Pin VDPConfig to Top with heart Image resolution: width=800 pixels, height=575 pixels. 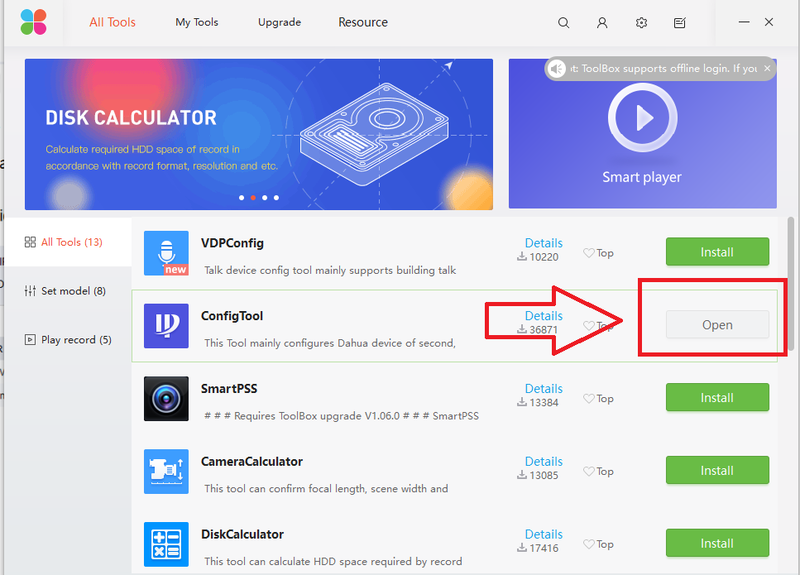point(598,253)
